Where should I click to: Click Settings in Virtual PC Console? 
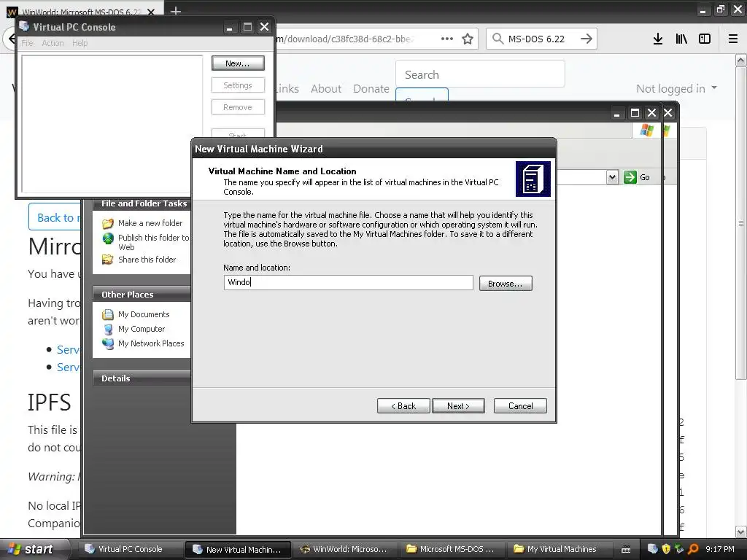pyautogui.click(x=238, y=85)
